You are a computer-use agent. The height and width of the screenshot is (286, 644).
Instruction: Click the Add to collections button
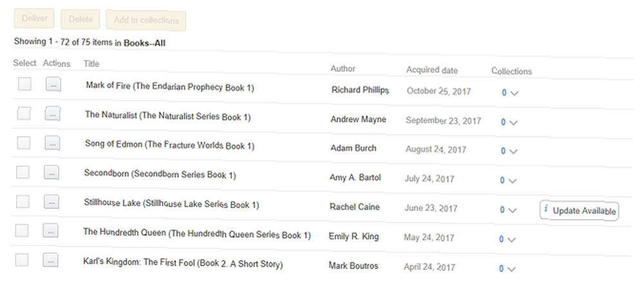[146, 21]
